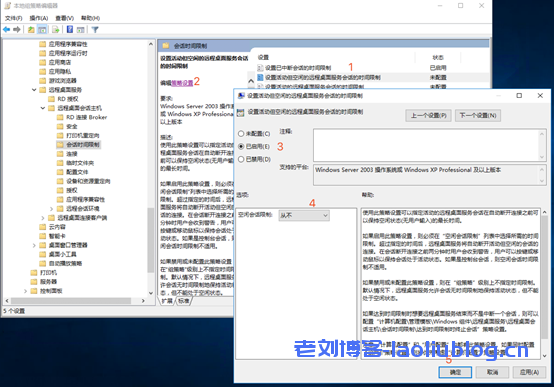
Task: Click the Forward arrow toolbar icon
Action: [x=17, y=30]
